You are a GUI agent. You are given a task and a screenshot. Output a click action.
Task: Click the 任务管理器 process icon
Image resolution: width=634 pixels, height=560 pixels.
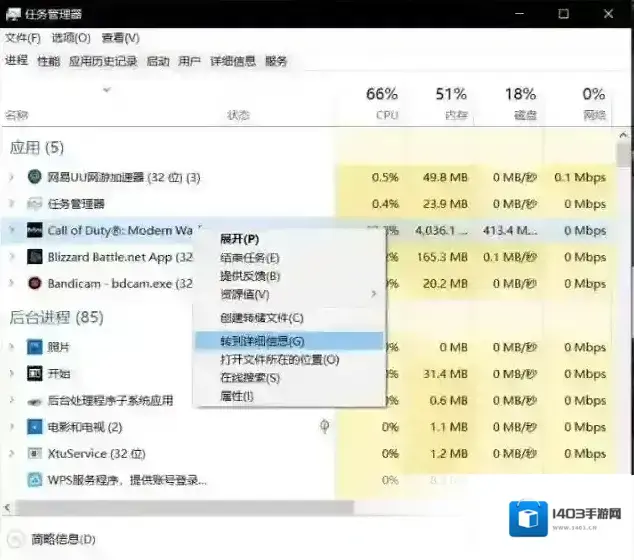point(34,204)
